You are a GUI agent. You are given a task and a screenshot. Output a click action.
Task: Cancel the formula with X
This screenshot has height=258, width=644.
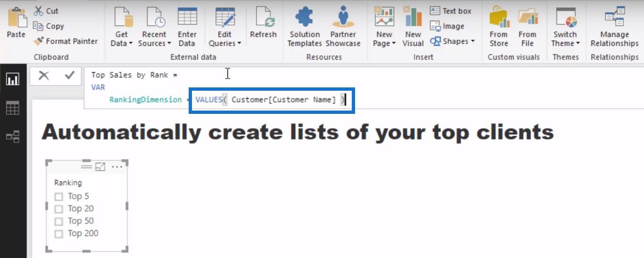click(44, 76)
